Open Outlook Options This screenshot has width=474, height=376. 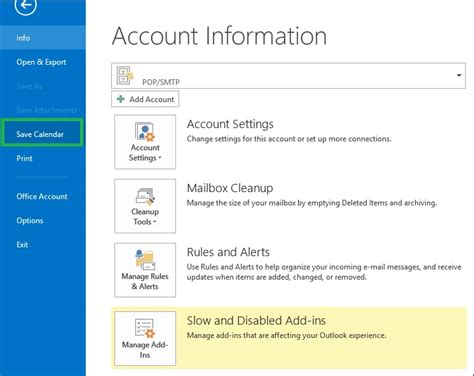tap(30, 220)
